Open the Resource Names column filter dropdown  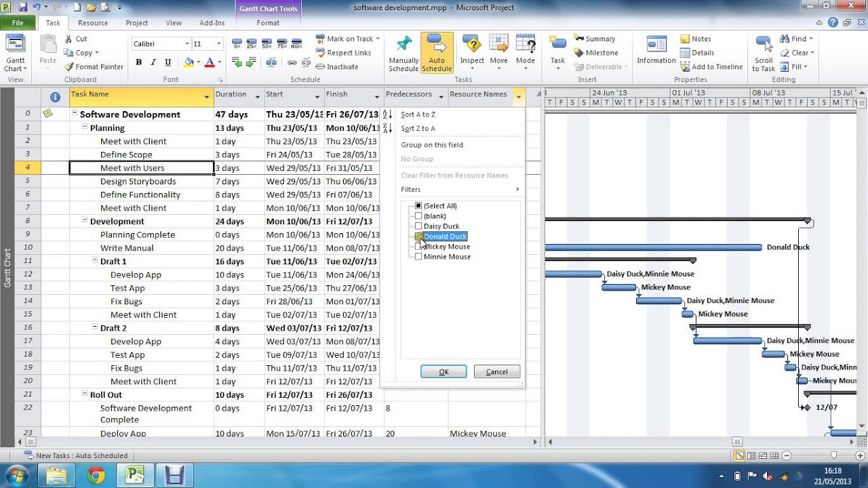click(x=519, y=98)
